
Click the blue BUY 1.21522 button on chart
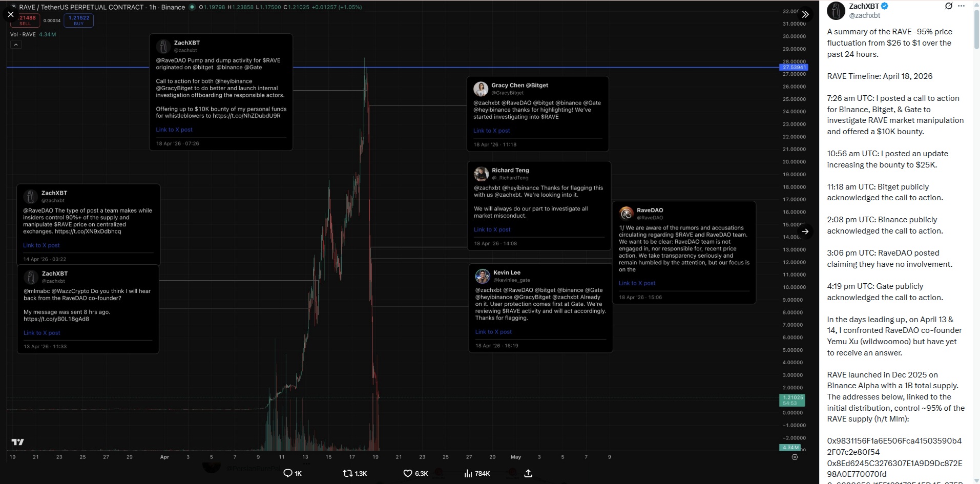pos(79,20)
